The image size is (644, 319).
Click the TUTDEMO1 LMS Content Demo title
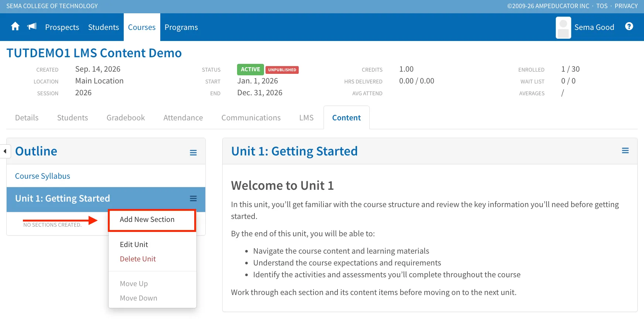coord(94,53)
